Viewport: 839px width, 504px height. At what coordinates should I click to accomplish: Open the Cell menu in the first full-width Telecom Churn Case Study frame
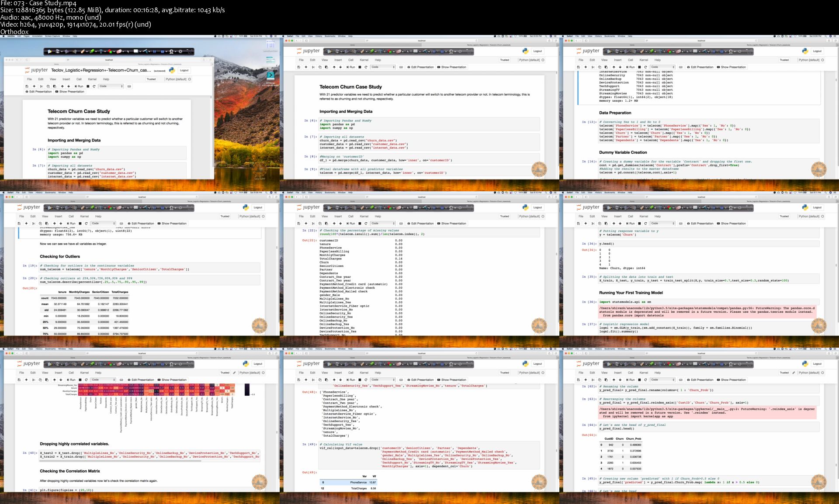click(350, 60)
